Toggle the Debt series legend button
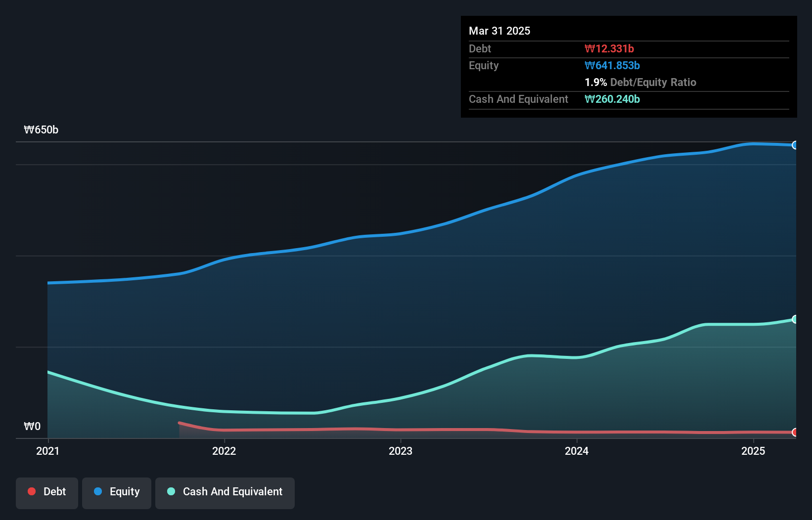The height and width of the screenshot is (520, 812). pyautogui.click(x=47, y=493)
